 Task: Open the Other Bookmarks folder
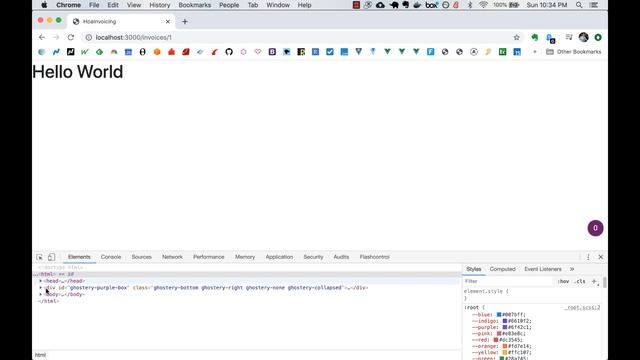coord(573,52)
